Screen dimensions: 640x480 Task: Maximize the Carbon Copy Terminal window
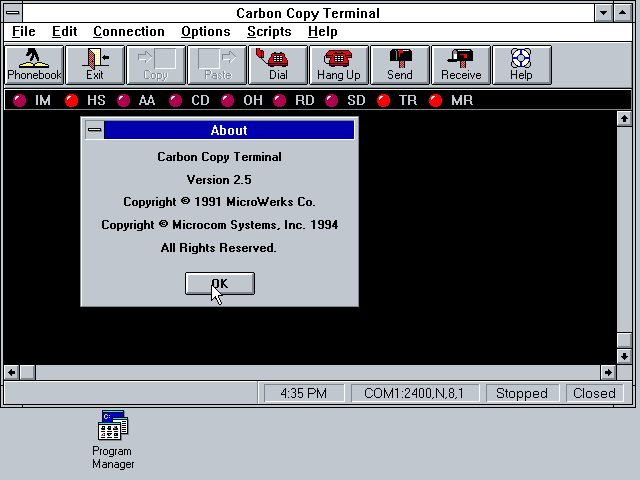click(x=622, y=13)
